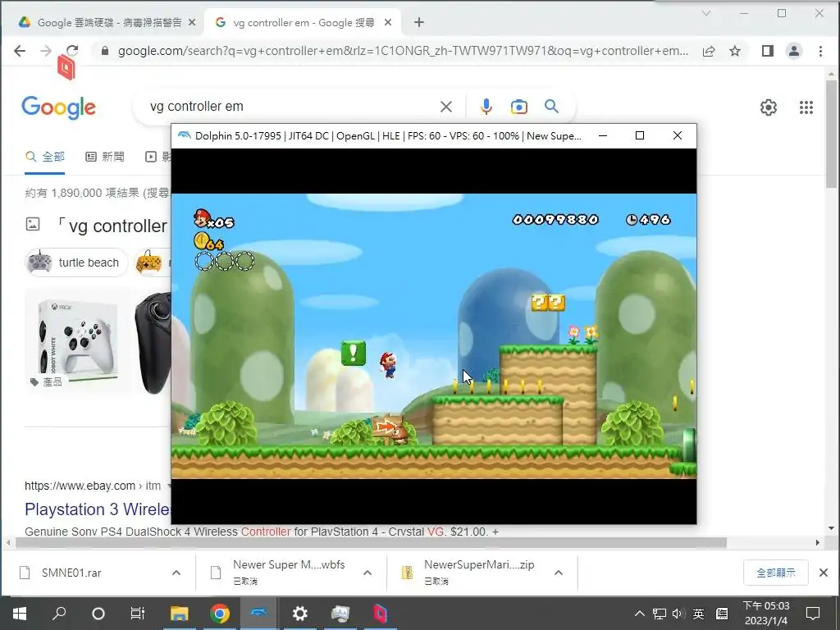Click Chrome back arrow button
This screenshot has width=840, height=630.
click(20, 51)
